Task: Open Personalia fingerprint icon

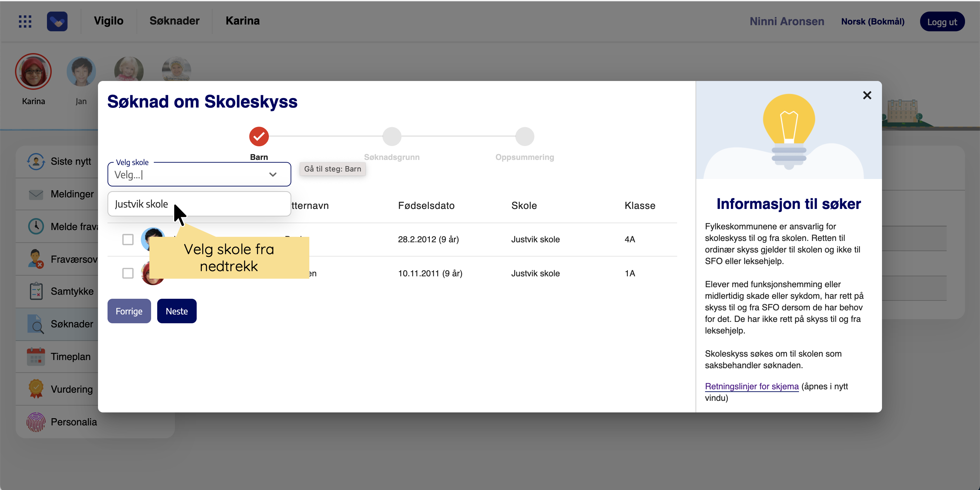Action: click(x=36, y=422)
